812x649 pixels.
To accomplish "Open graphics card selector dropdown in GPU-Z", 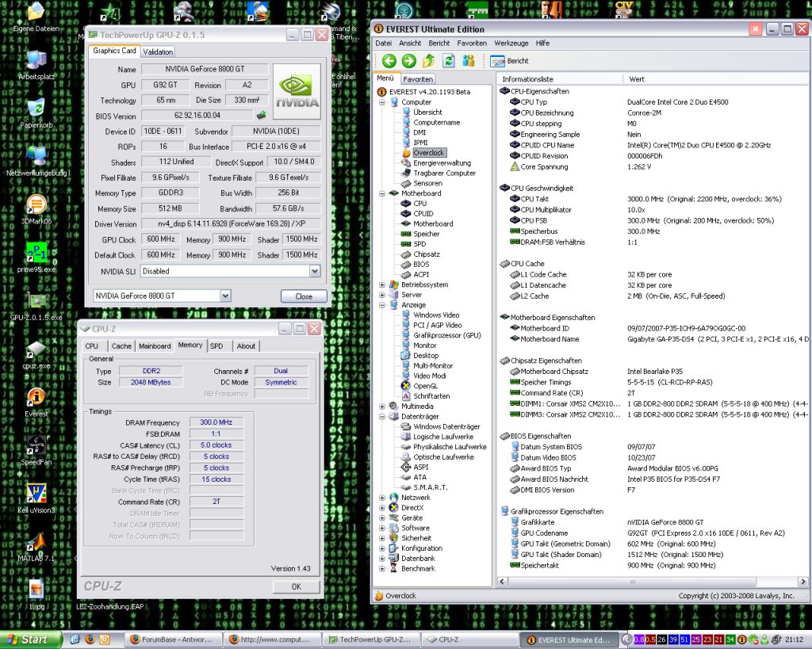I will tap(225, 296).
